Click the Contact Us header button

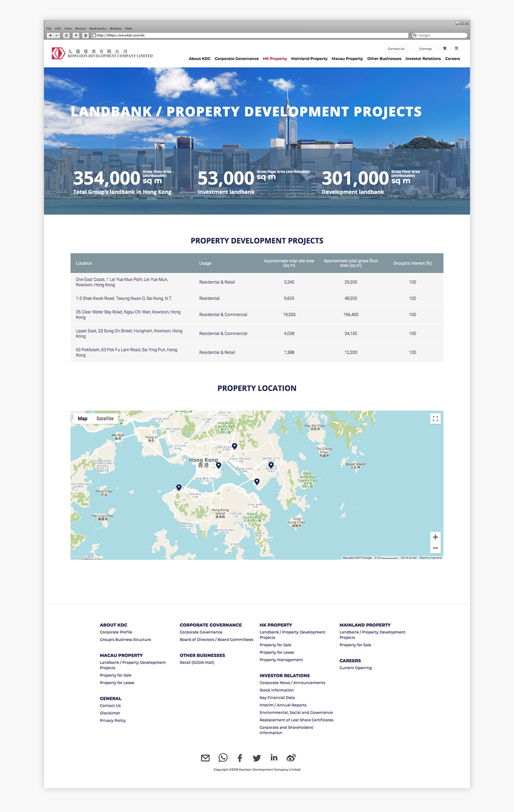coord(396,49)
